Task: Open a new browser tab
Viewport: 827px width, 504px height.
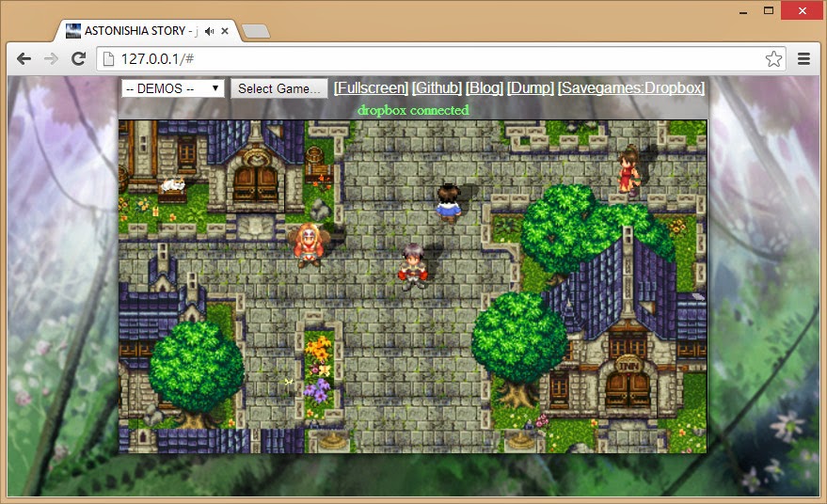Action: pyautogui.click(x=255, y=31)
